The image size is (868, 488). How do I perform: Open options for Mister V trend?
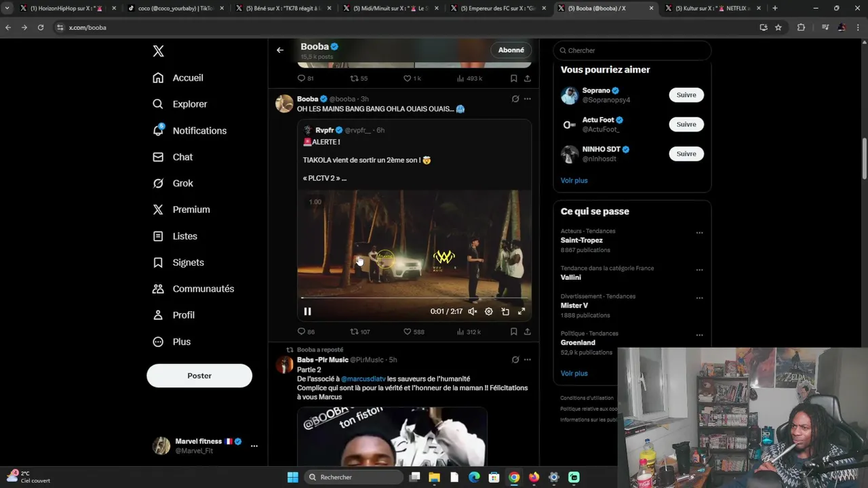[x=699, y=298]
